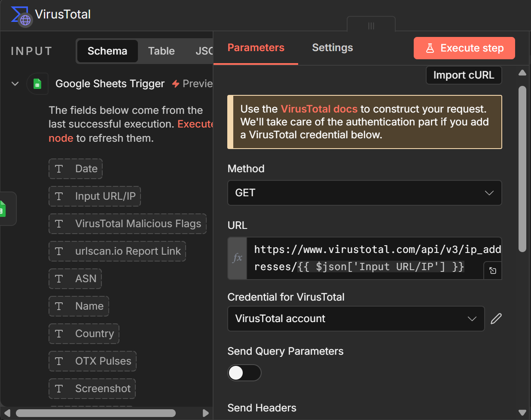The image size is (531, 420).
Task: Open the URL expression editor expand icon
Action: coord(493,271)
